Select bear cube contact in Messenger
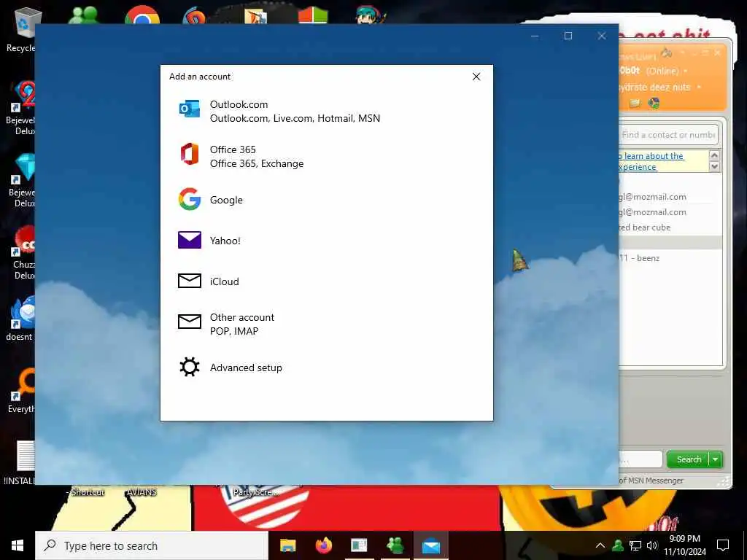 point(645,227)
